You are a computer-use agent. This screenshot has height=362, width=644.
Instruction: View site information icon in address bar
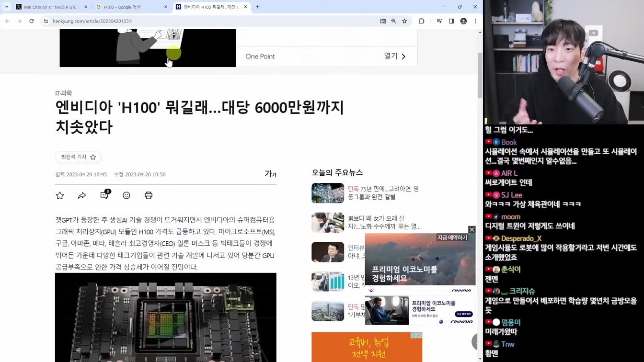(x=46, y=21)
